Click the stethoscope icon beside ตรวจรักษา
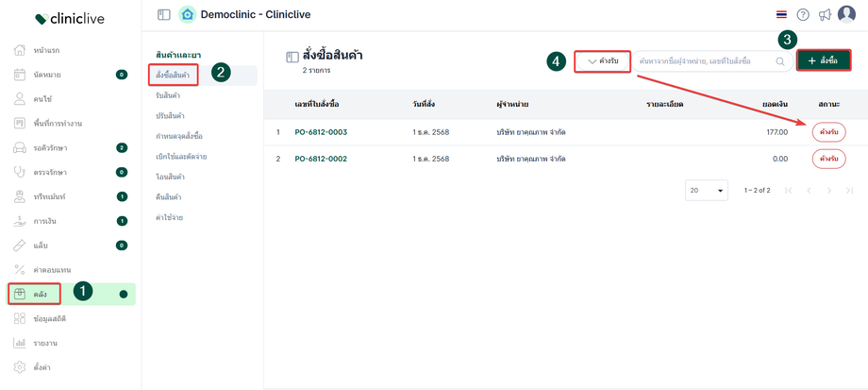868x390 pixels. (20, 172)
